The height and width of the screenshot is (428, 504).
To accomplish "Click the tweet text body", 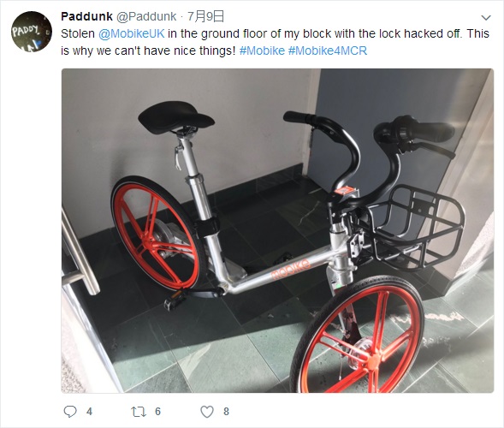I will click(275, 42).
